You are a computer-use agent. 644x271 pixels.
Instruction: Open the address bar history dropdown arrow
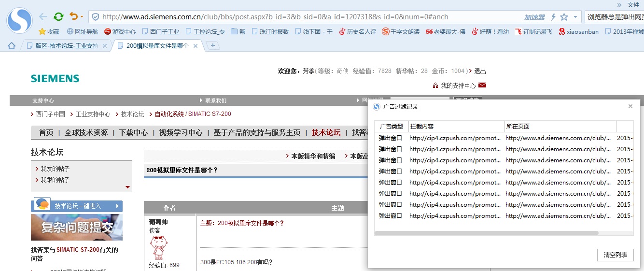point(575,17)
